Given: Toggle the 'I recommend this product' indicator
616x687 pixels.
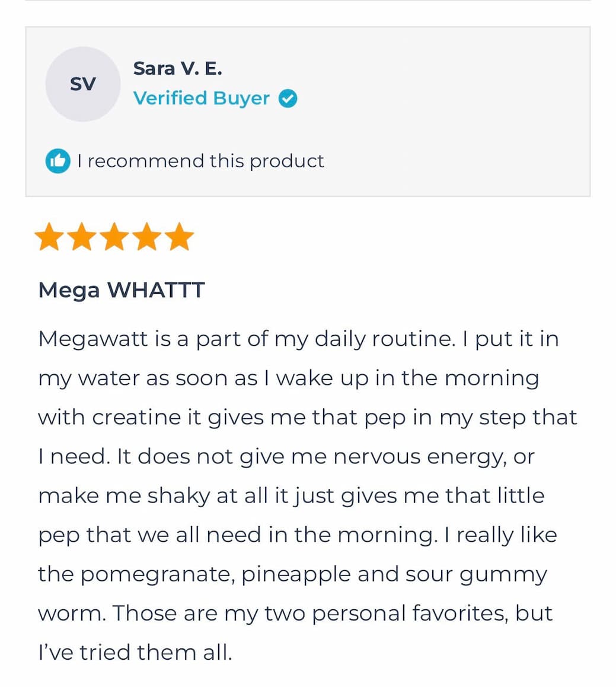Looking at the screenshot, I should pos(184,161).
